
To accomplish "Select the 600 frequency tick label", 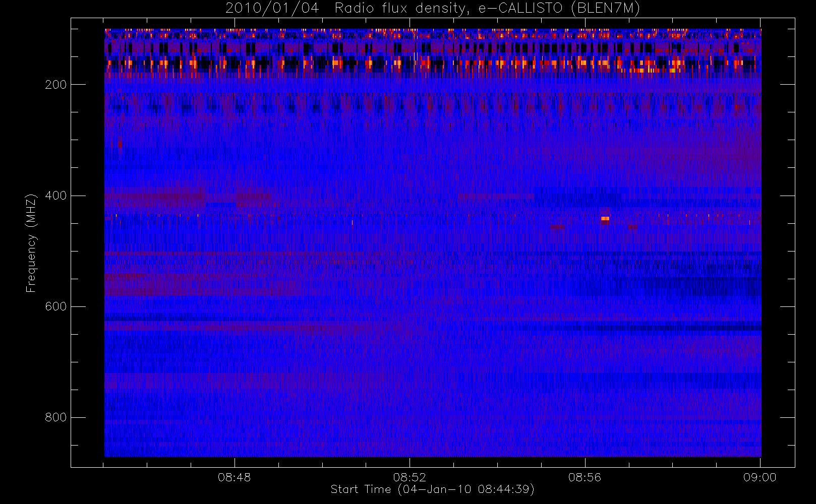I will coord(55,306).
